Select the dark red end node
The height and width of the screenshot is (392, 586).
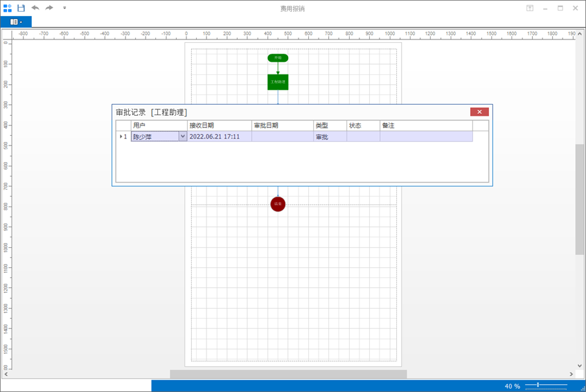pyautogui.click(x=278, y=204)
